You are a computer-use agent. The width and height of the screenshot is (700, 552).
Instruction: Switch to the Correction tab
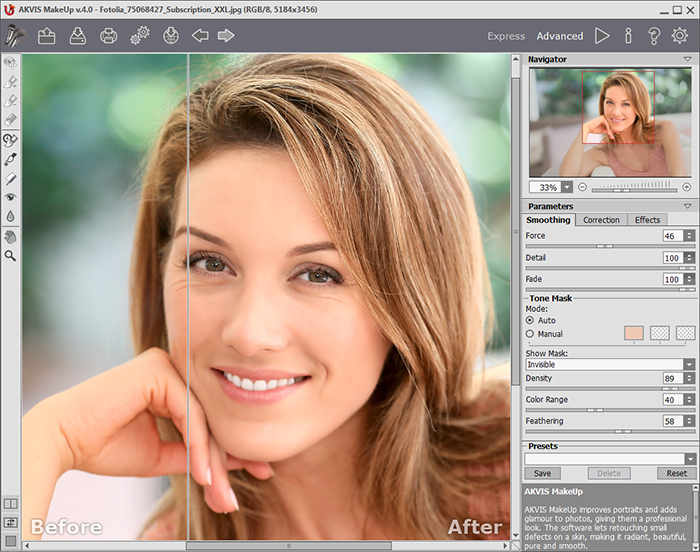tap(601, 220)
